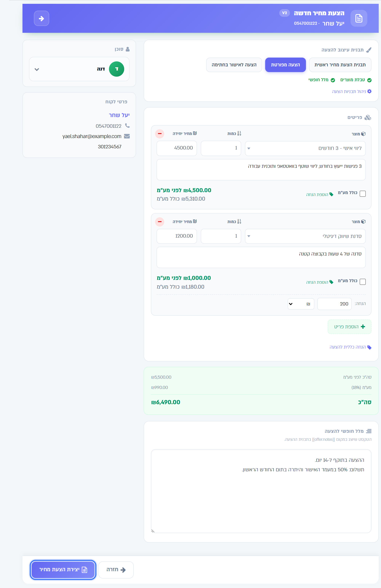
Task: Click the boxes icon beside פריטים
Action: (368, 117)
